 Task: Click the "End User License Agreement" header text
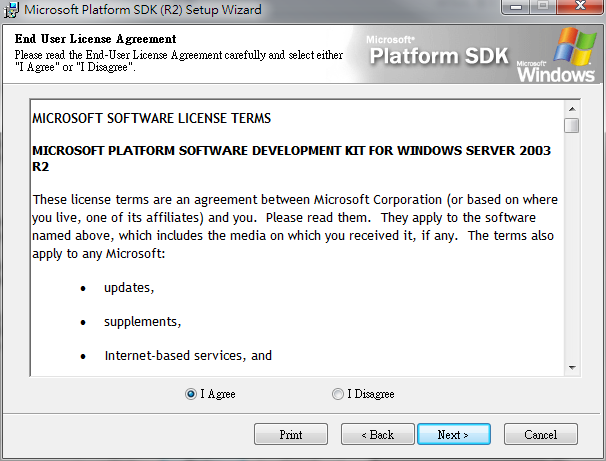coord(95,39)
